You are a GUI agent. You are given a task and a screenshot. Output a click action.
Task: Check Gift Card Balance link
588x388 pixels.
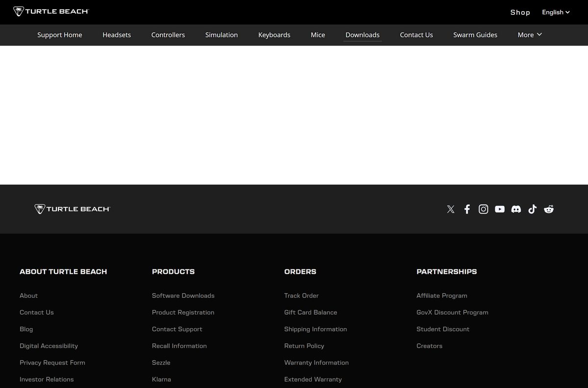point(311,313)
